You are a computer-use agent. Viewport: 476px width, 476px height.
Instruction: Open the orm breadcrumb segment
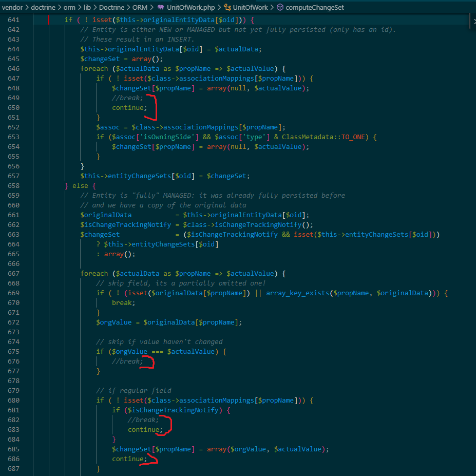[x=69, y=7]
